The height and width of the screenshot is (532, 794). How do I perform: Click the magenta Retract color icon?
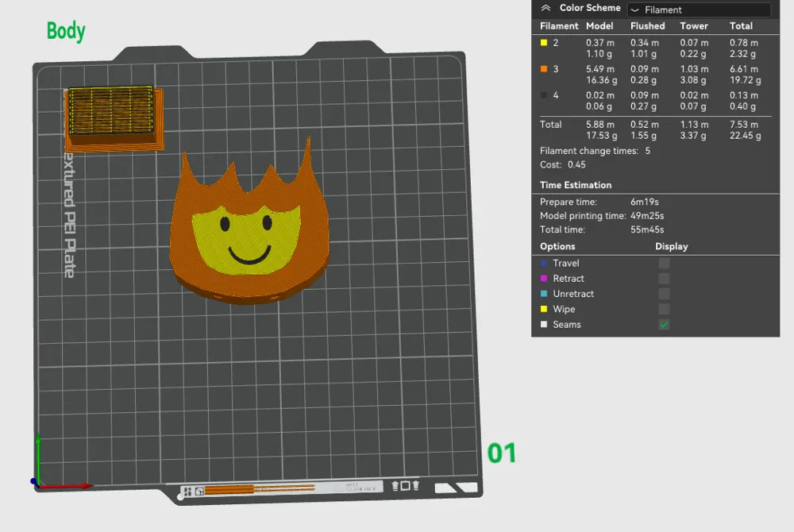tap(544, 279)
